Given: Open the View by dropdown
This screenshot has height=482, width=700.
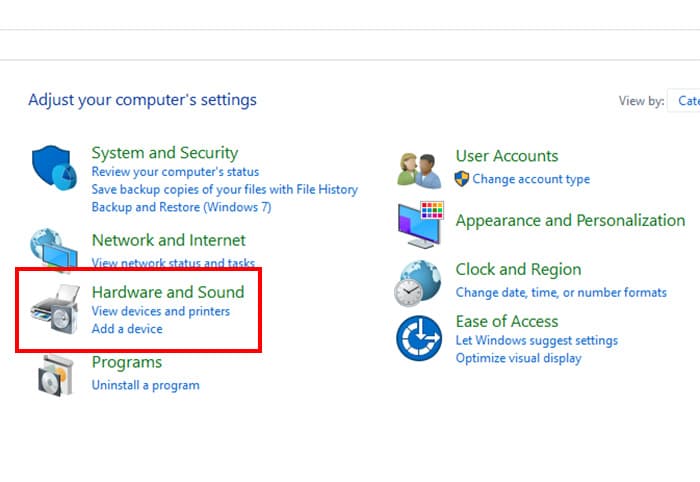Looking at the screenshot, I should pos(683,100).
